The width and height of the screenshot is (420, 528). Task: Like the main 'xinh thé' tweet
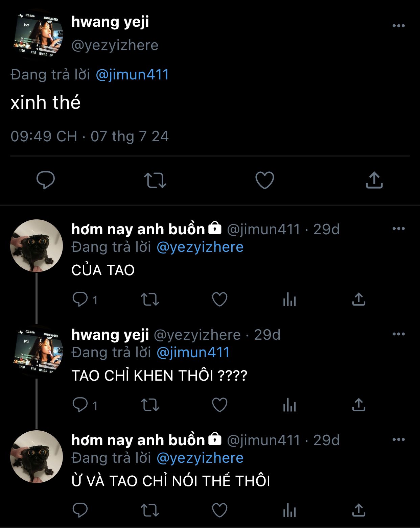point(264,180)
